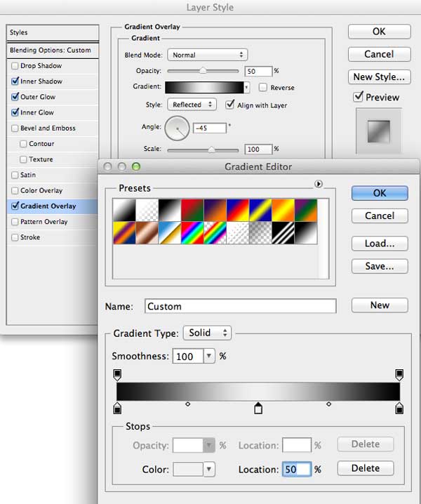This screenshot has height=504, width=421.
Task: Open the Pattern Overlay settings row
Action: click(x=53, y=222)
